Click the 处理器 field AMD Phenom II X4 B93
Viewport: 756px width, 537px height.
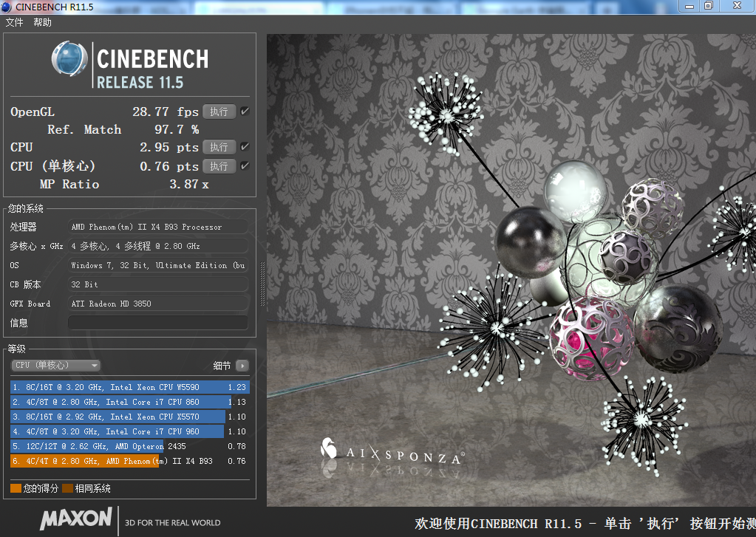click(x=157, y=227)
